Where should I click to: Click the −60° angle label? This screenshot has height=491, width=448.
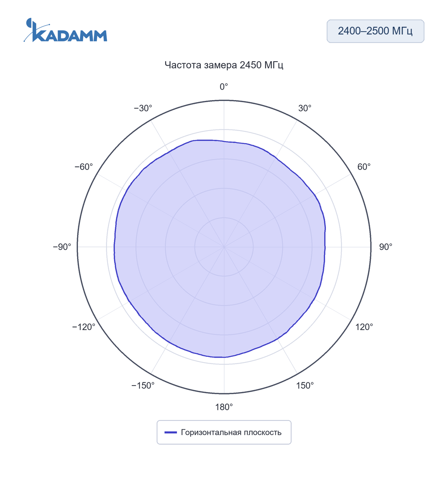(84, 167)
